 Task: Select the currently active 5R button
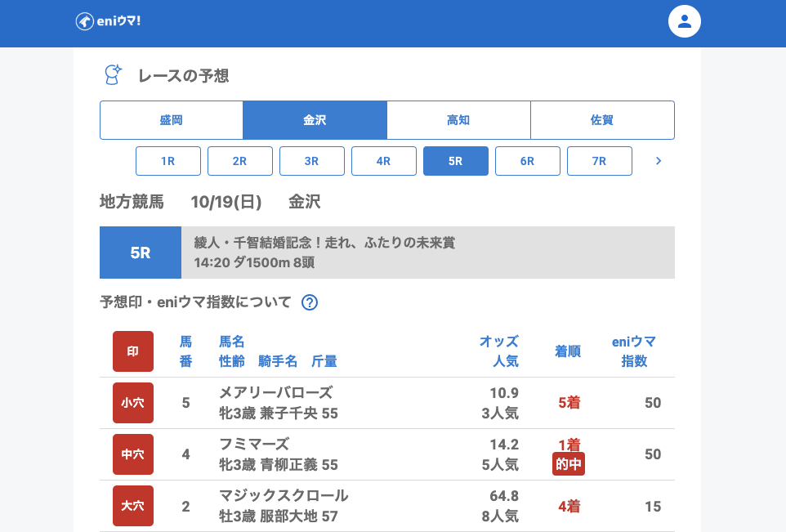[x=456, y=161]
